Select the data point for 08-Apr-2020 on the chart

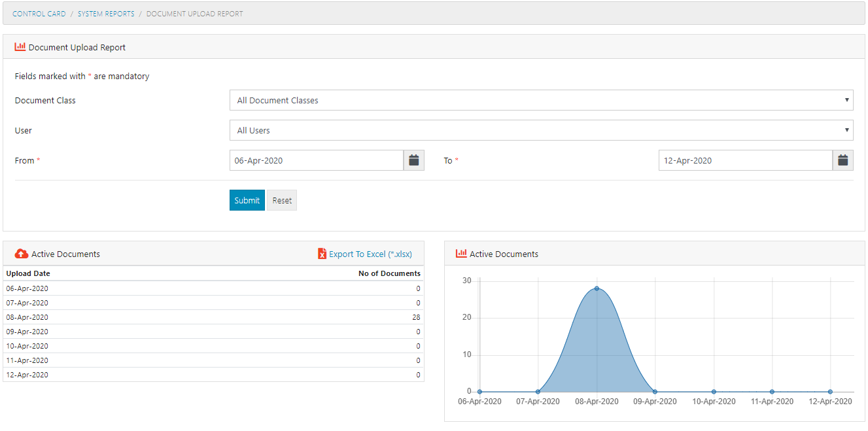(x=596, y=288)
